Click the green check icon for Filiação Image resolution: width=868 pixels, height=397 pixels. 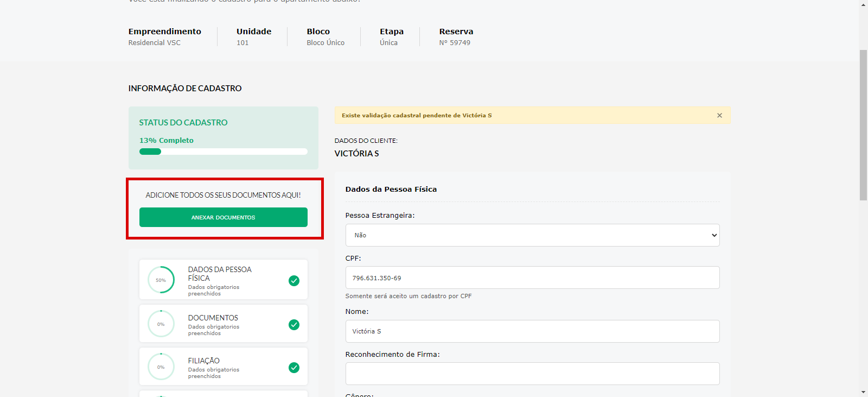tap(294, 368)
